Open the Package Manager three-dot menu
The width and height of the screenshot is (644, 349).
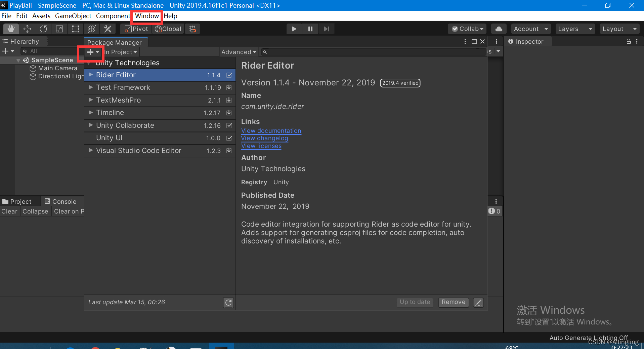click(465, 41)
